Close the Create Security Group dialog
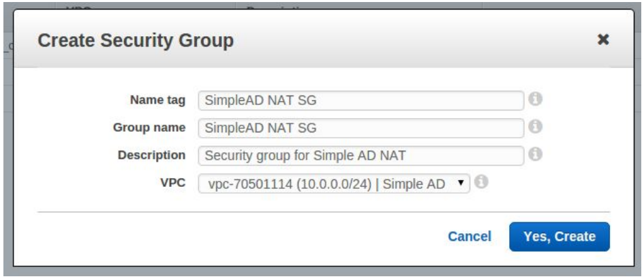644x279 pixels. click(602, 40)
